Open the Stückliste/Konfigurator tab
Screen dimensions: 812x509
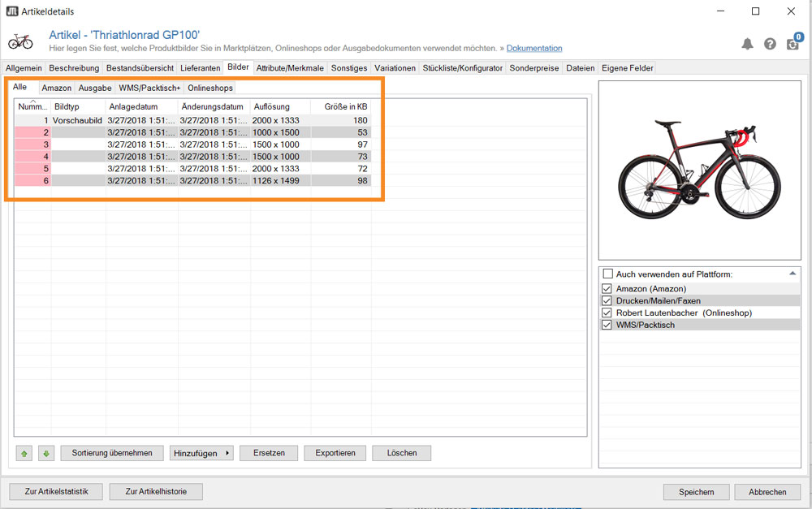[463, 68]
